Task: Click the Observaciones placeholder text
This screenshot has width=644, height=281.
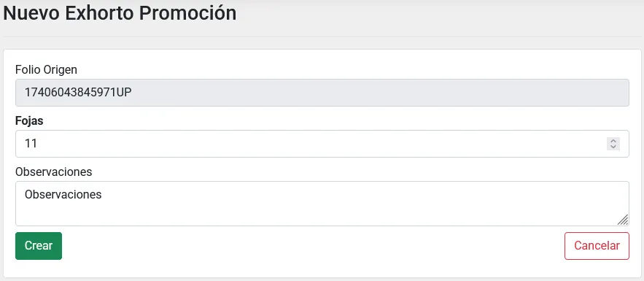Action: [x=63, y=194]
